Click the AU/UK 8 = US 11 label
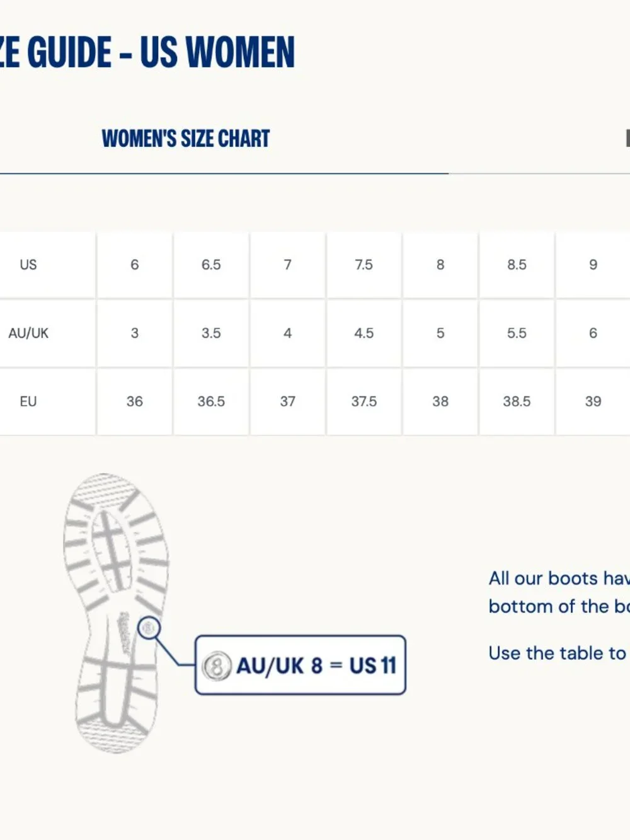Image resolution: width=630 pixels, height=840 pixels. tap(316, 665)
